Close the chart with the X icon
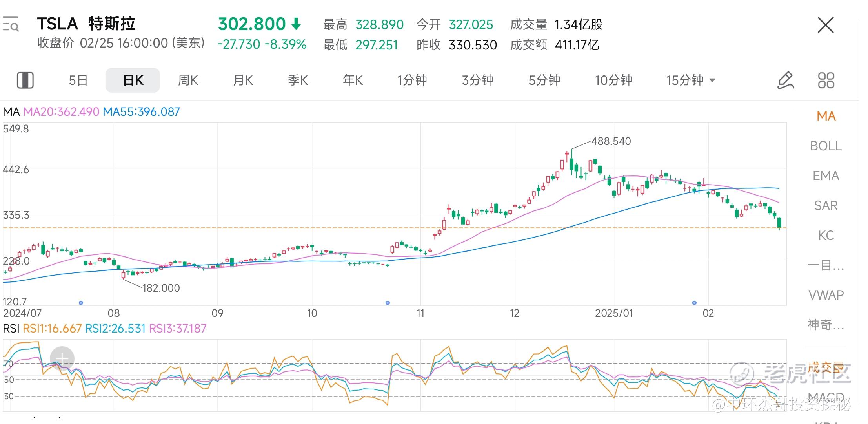Image resolution: width=868 pixels, height=424 pixels. (x=825, y=25)
